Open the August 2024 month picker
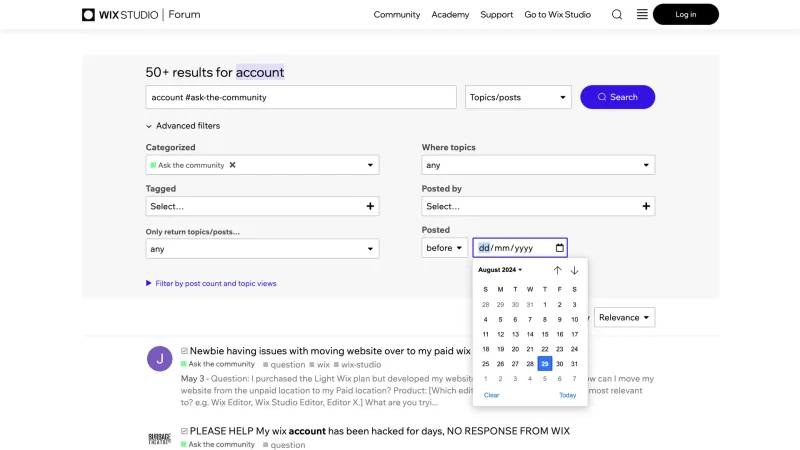The image size is (800, 450). pyautogui.click(x=500, y=270)
